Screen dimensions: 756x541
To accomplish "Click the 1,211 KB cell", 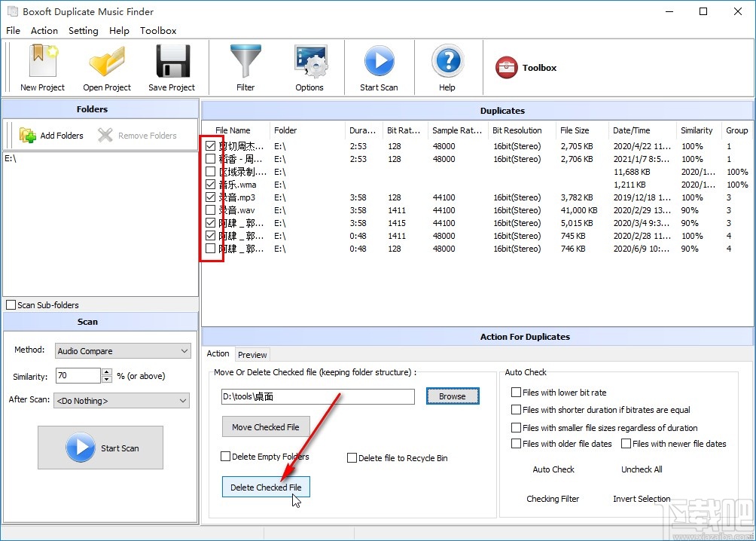I will click(629, 185).
